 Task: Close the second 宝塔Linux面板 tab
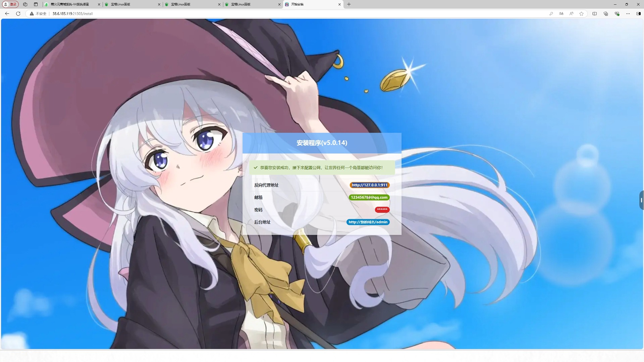pyautogui.click(x=219, y=4)
